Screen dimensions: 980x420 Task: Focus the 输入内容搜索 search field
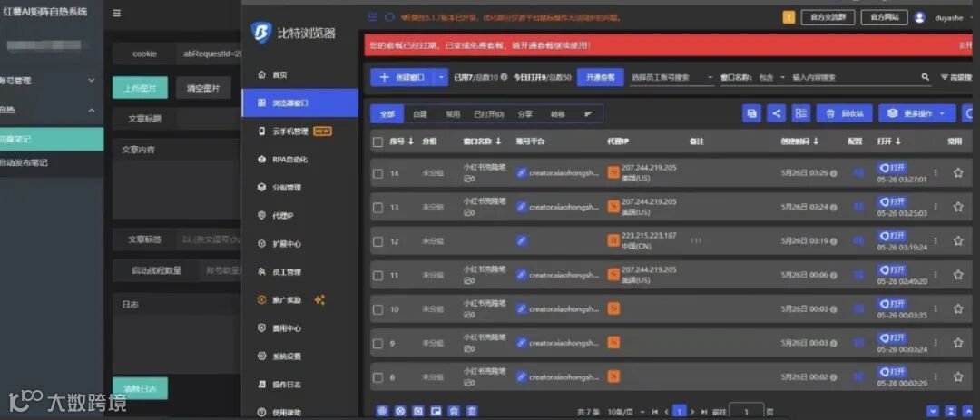(853, 77)
